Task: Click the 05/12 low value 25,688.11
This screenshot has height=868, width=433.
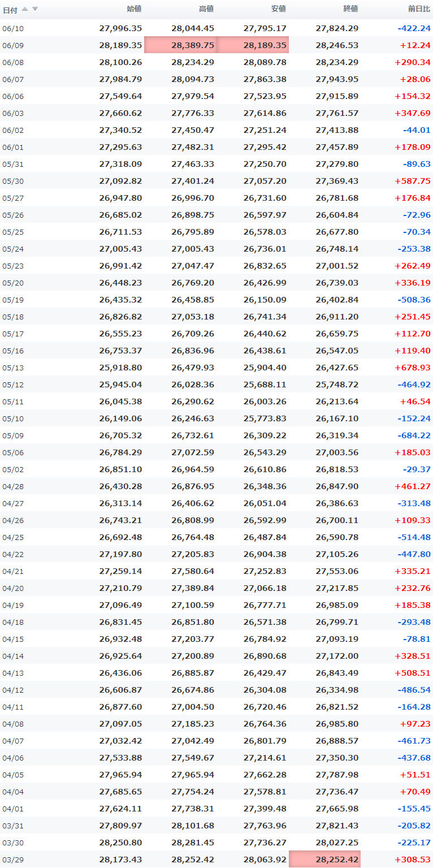Action: point(265,385)
